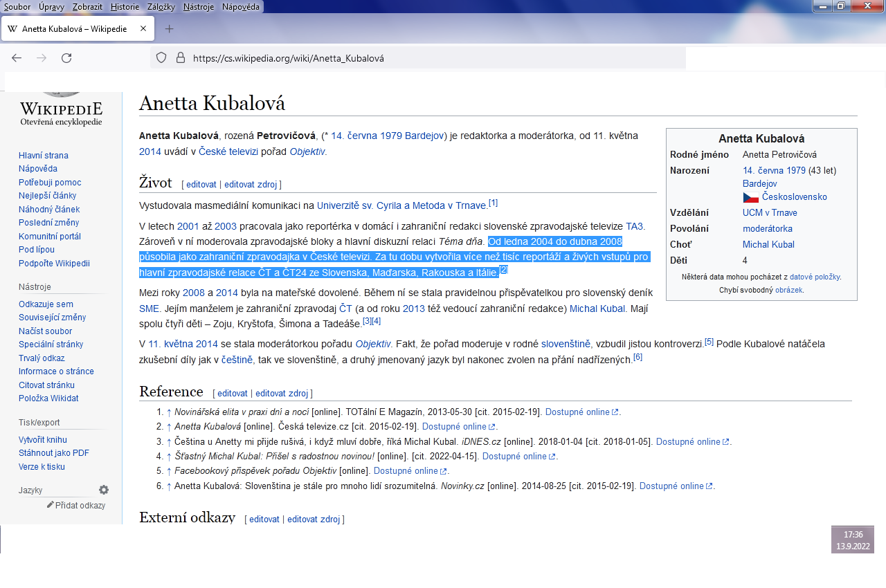
Task: Open Náhodný článek in sidebar
Action: (x=49, y=209)
